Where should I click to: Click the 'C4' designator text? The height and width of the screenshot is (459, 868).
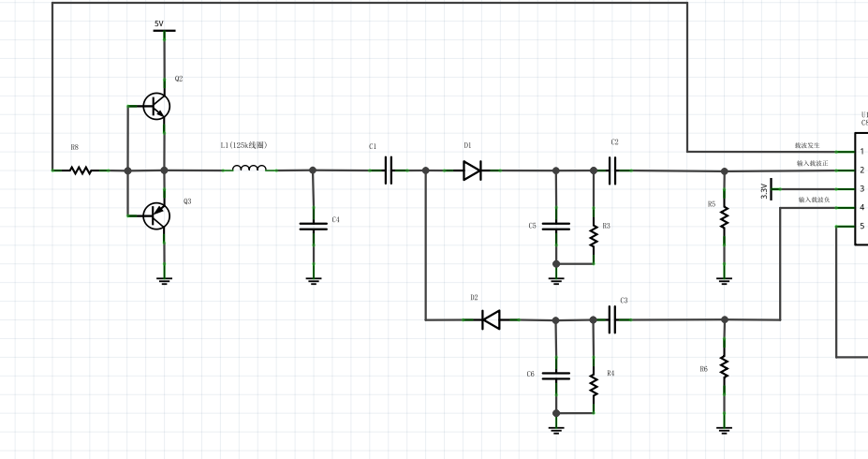(x=336, y=220)
